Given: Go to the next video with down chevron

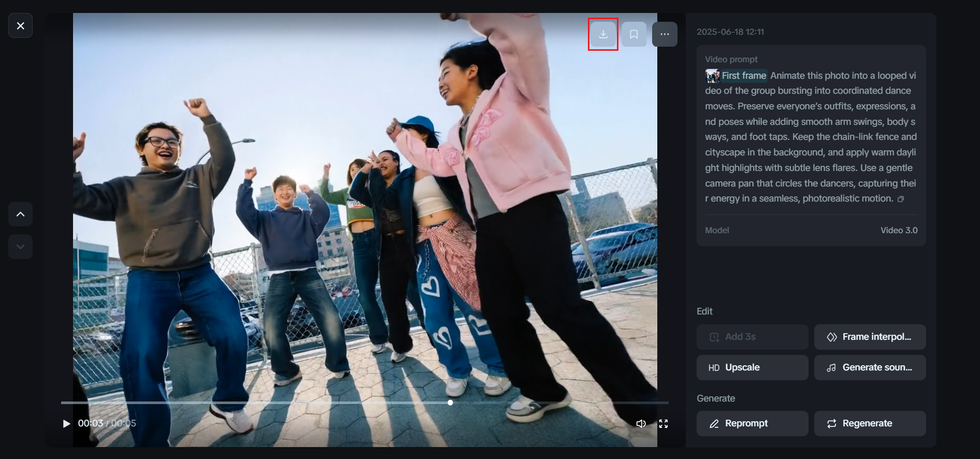Looking at the screenshot, I should (20, 247).
